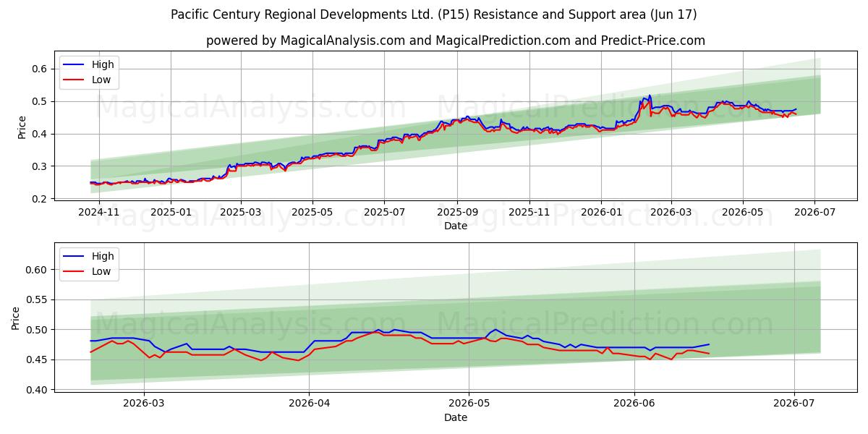Viewport: 868px width, 434px height.
Task: Click the chart title mentioning Pacific Century Regional Developments
Action: point(434,14)
